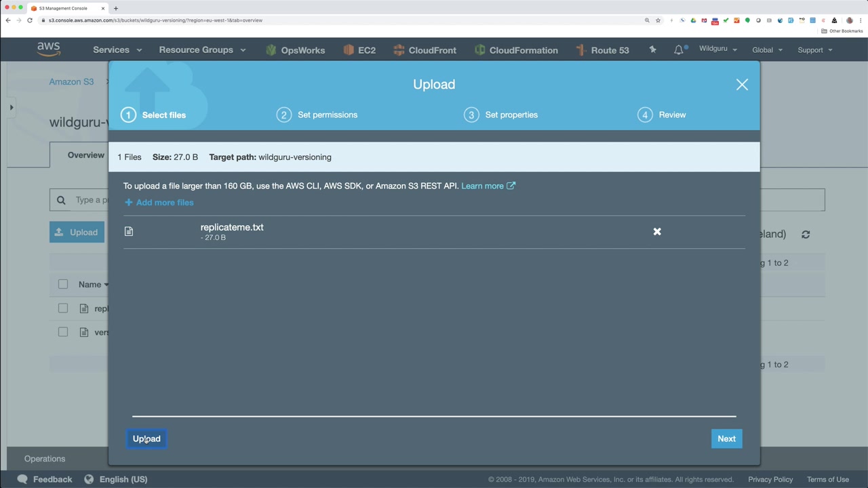Click the replicateme.txt file name

(232, 228)
